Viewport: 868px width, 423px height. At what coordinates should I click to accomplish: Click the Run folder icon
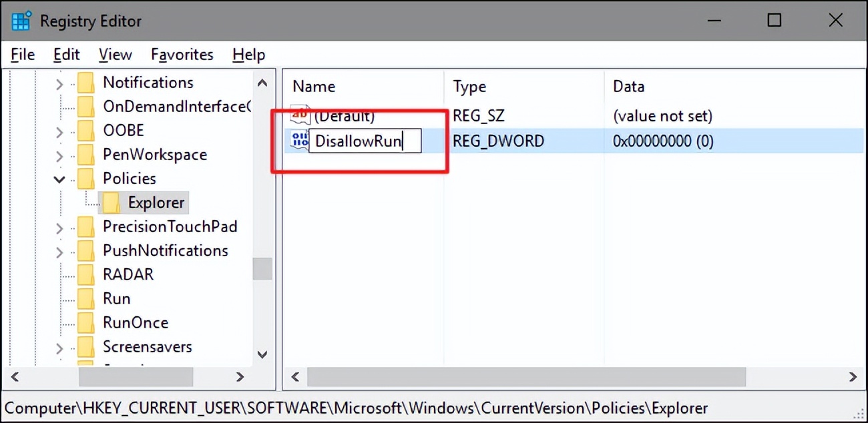click(86, 298)
